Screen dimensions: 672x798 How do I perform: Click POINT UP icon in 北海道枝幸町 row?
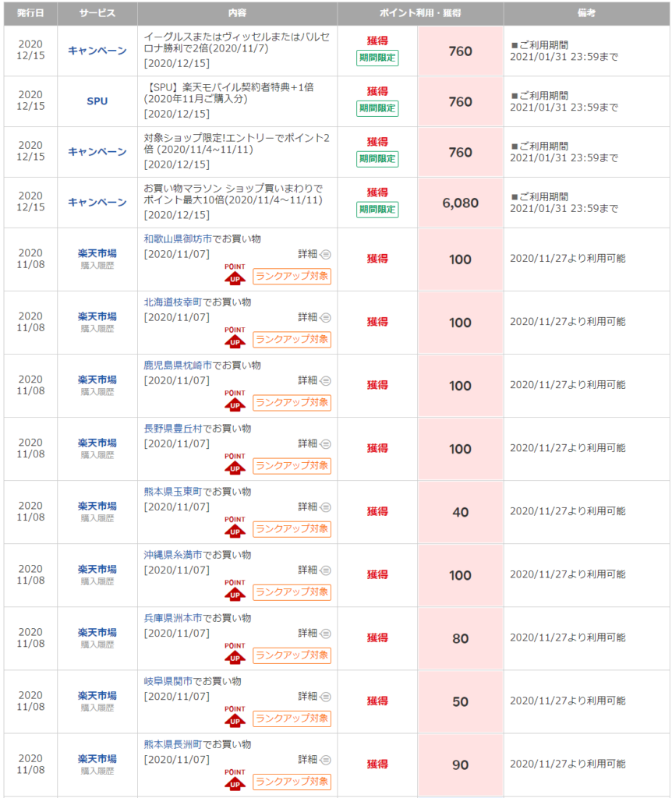235,339
